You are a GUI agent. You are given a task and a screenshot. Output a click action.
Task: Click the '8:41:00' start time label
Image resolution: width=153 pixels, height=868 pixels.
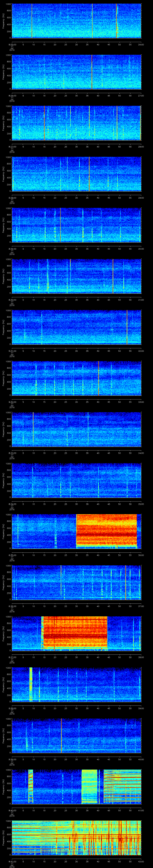click(12, 861)
